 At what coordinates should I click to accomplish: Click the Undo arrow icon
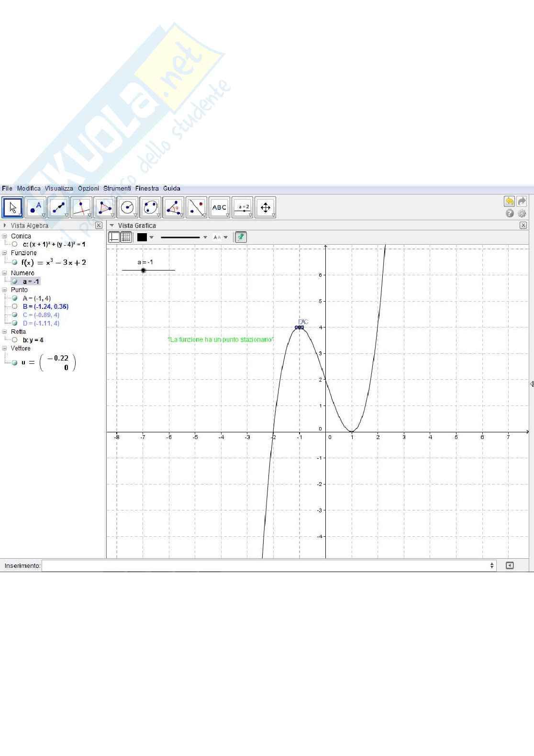pyautogui.click(x=509, y=202)
